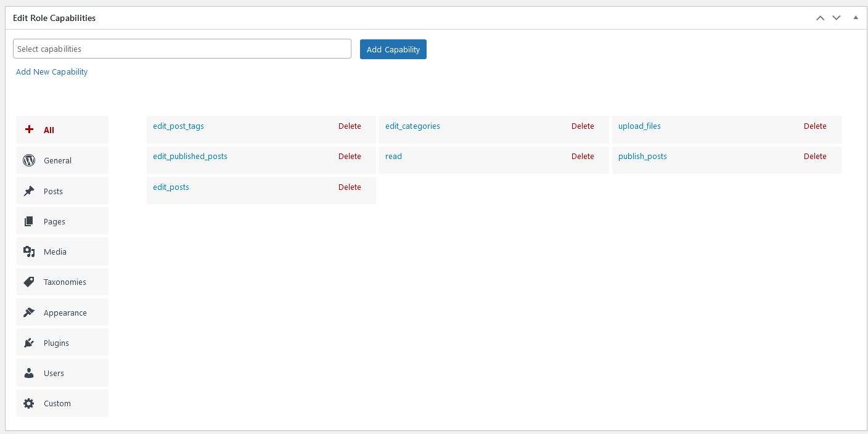Screen dimensions: 868x434
Task: Click the read capability name
Action: (x=393, y=156)
